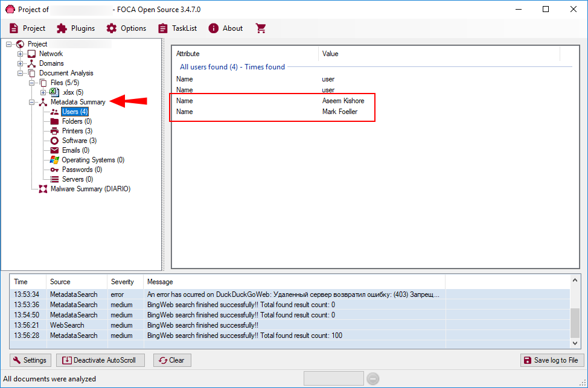The image size is (588, 388).
Task: Open log Settings button
Action: 30,360
